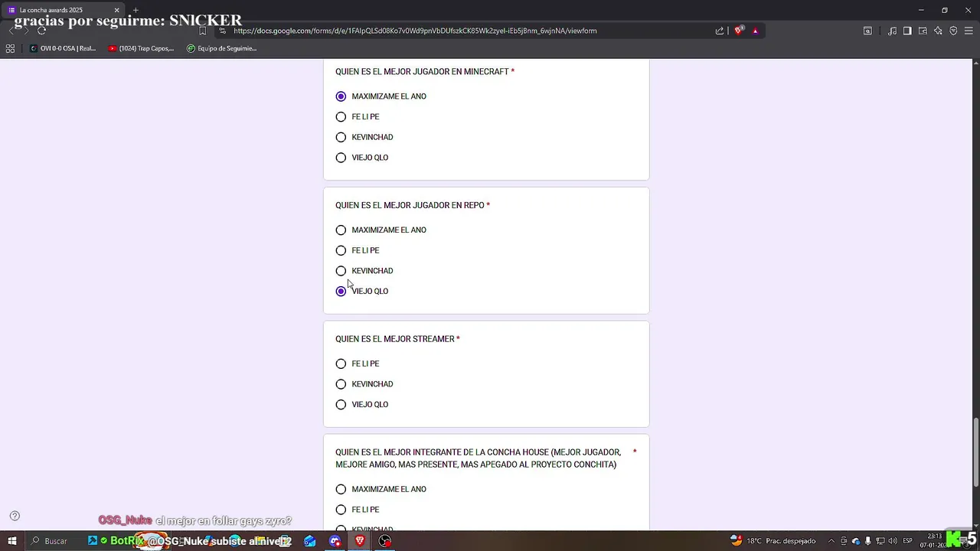980x551 pixels.
Task: Click the QUIEN ES EL MEJOR STREAMER question text
Action: click(x=395, y=339)
